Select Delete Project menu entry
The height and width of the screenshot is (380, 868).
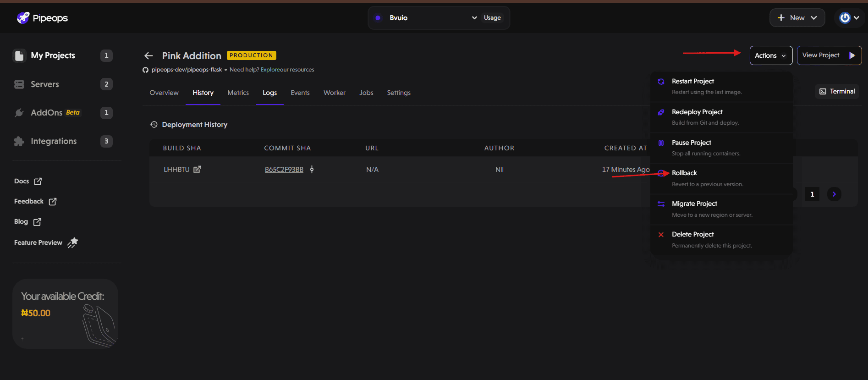pyautogui.click(x=721, y=240)
